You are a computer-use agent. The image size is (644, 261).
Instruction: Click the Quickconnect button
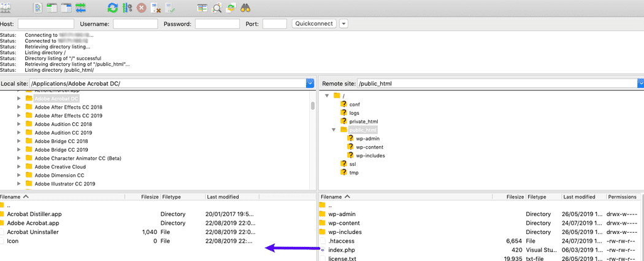coord(314,24)
